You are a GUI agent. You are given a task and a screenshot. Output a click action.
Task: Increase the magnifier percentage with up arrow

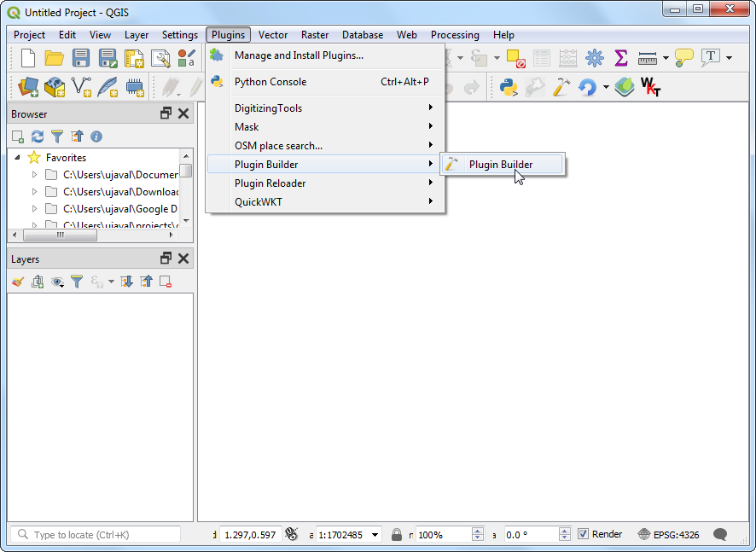(478, 531)
